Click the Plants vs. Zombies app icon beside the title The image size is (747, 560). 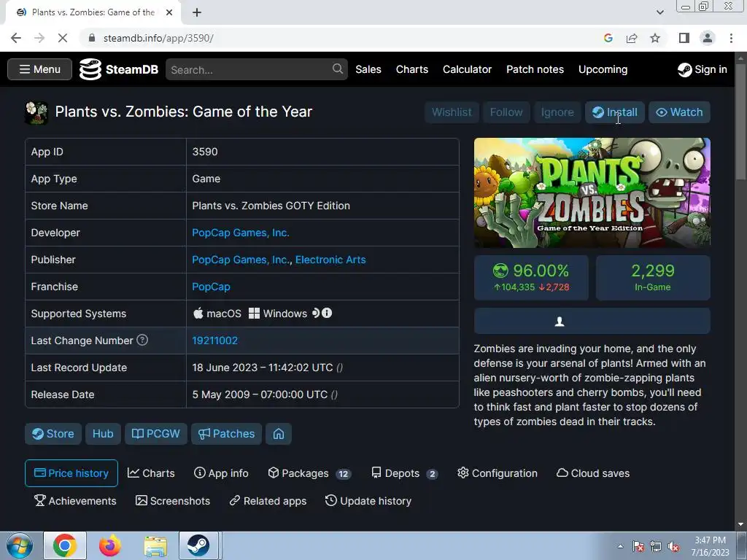point(36,113)
